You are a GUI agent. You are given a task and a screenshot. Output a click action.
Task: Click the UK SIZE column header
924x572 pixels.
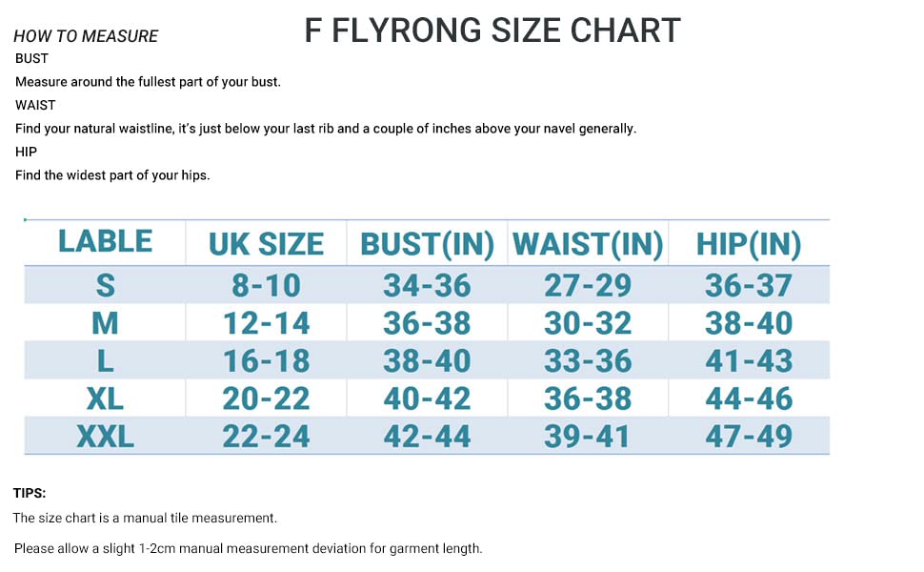click(x=266, y=244)
